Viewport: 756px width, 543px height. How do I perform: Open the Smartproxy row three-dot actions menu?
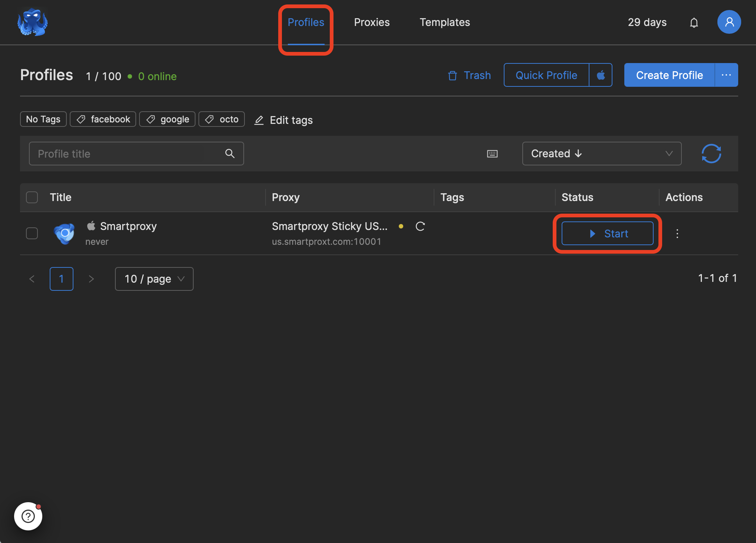pos(677,234)
